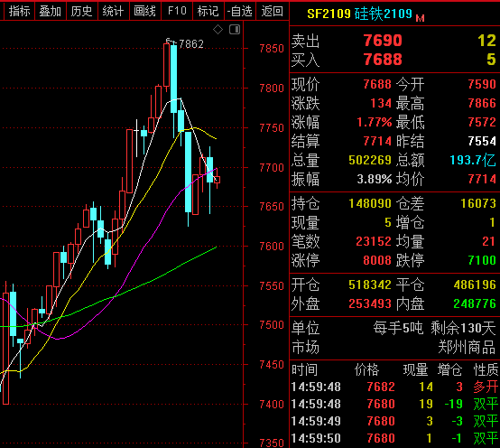Click the SF2109 硅铁2109 contract title
Screen dimensions: 500x448
coord(360,14)
